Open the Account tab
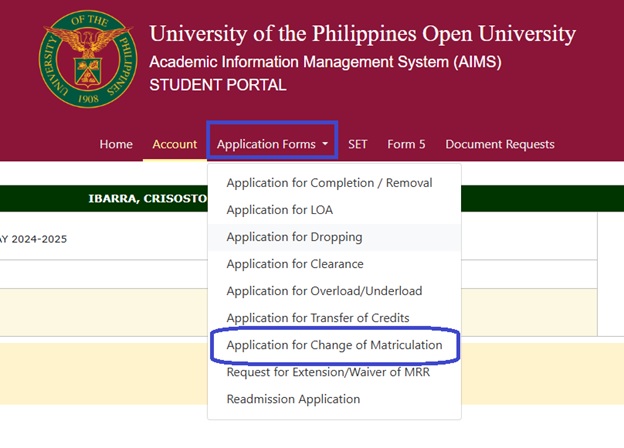This screenshot has width=624, height=448. point(174,144)
